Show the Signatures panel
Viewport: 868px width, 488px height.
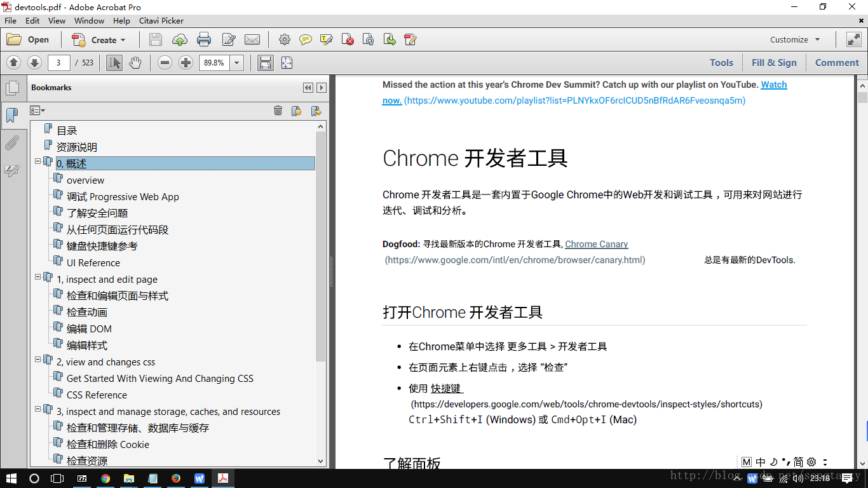(12, 170)
